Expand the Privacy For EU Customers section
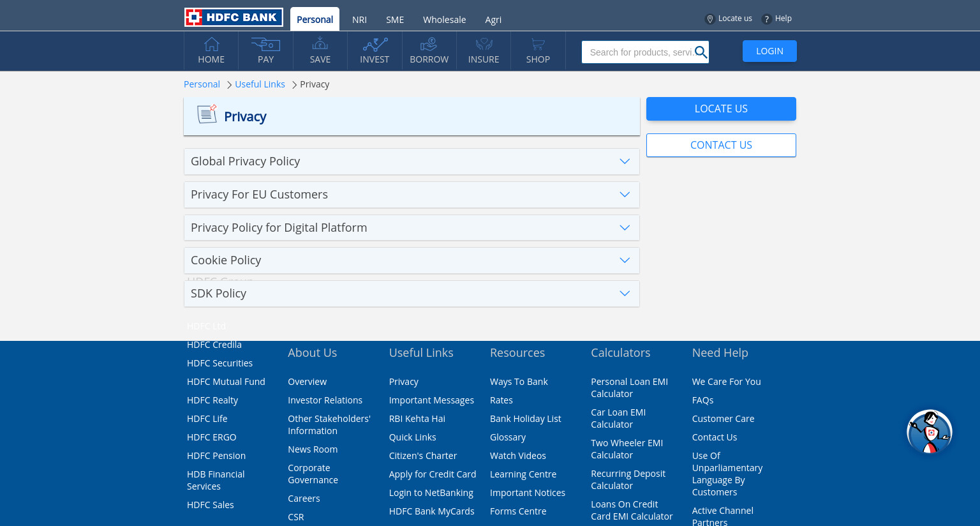980x526 pixels. [412, 195]
